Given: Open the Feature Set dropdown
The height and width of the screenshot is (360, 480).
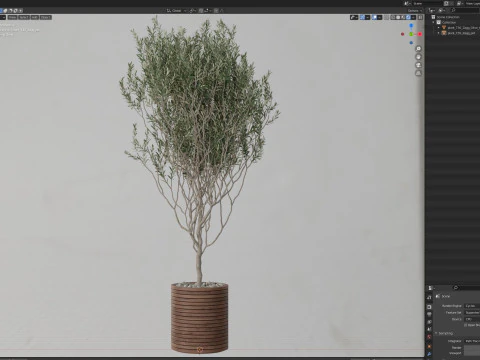Looking at the screenshot, I should [472, 313].
